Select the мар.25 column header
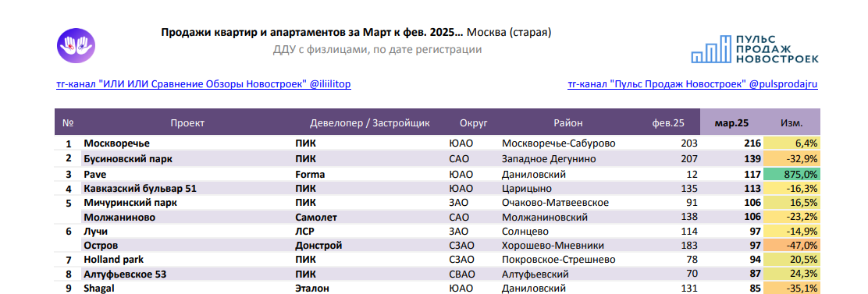Viewport: 868px width, 294px height. [x=732, y=122]
